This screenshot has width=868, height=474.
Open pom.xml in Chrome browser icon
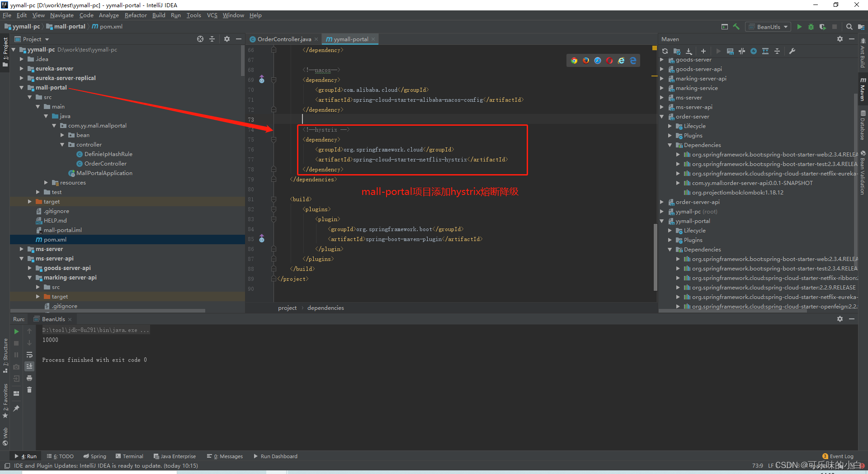point(574,61)
